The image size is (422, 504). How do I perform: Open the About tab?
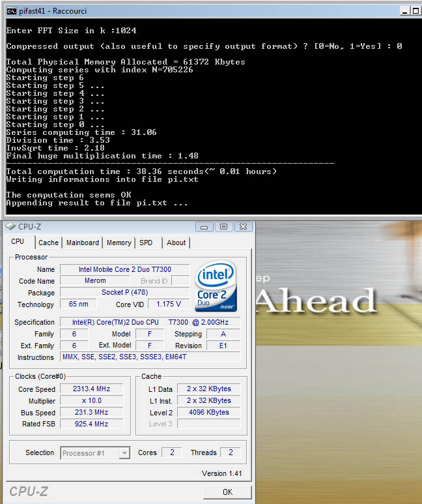(x=176, y=243)
